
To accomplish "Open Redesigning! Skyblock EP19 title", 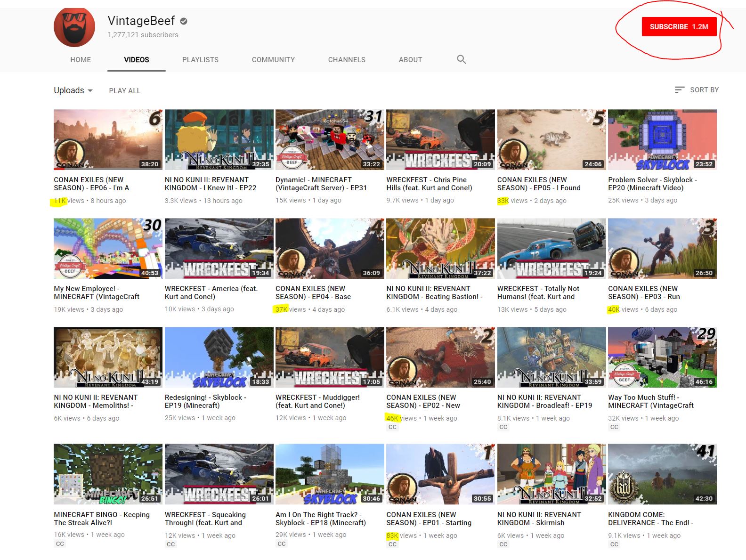I will coord(205,401).
